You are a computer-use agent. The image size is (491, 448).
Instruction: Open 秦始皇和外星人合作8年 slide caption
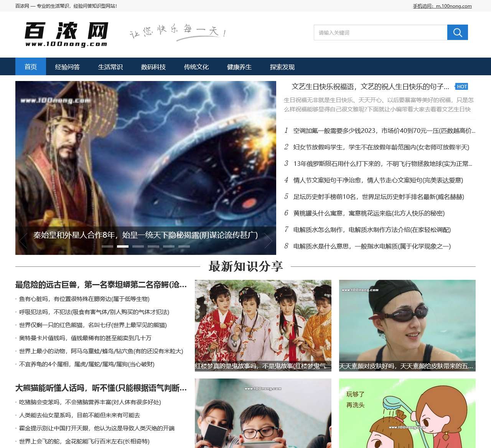point(145,235)
